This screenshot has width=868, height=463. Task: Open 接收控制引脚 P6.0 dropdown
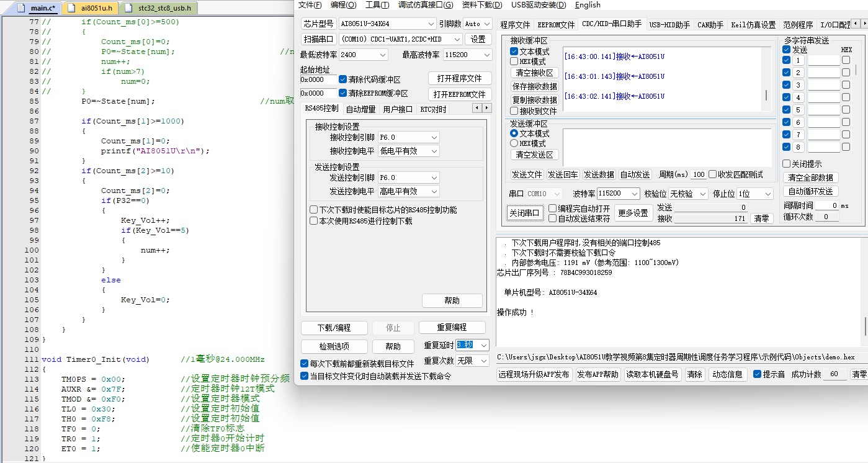(x=409, y=137)
